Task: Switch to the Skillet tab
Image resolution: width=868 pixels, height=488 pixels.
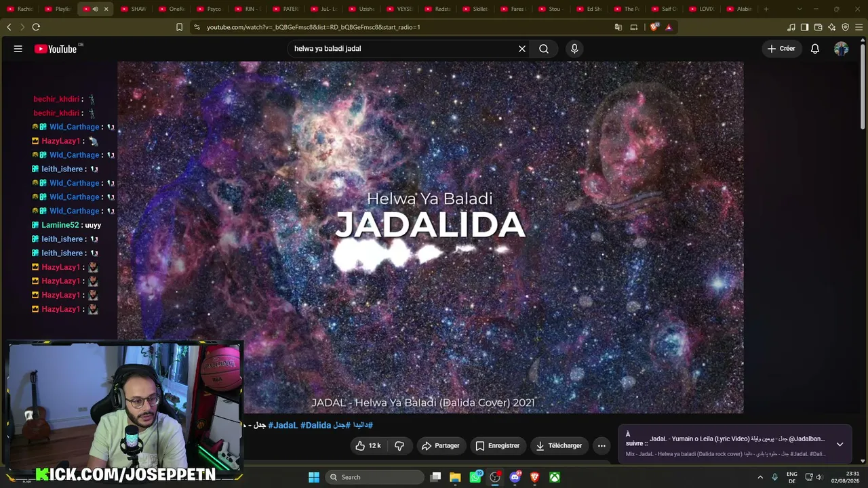Action: click(x=474, y=9)
